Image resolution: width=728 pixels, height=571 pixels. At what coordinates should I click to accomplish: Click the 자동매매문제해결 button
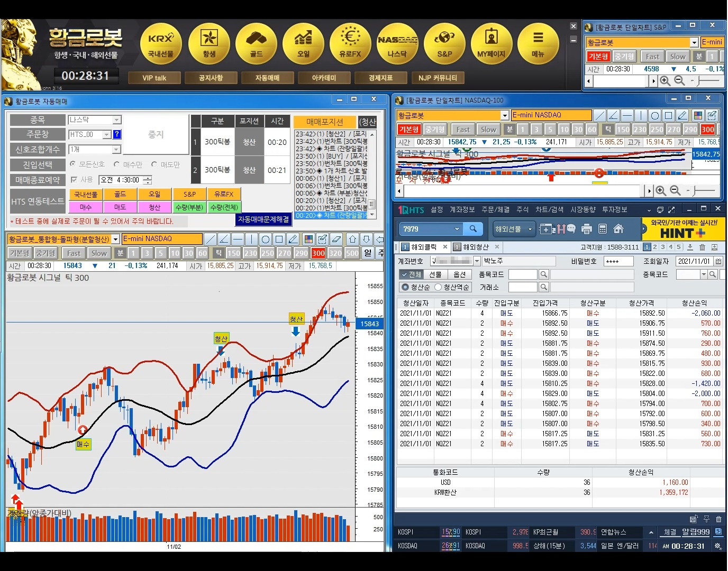pos(263,219)
